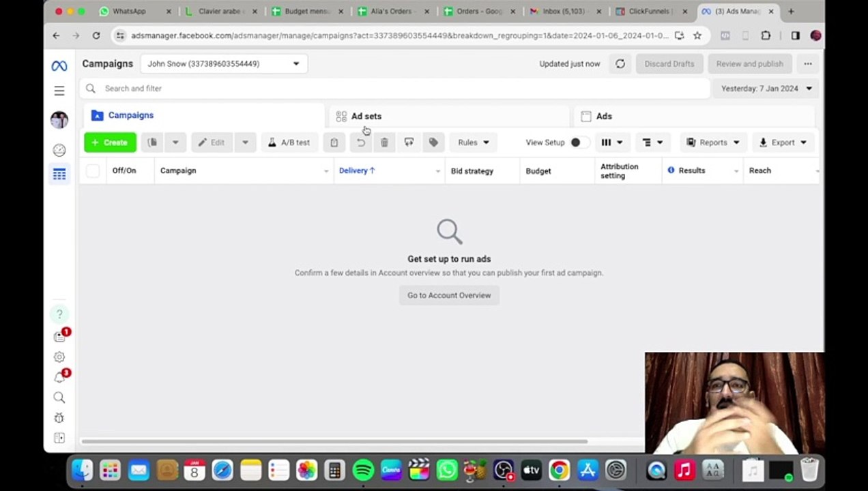Image resolution: width=868 pixels, height=491 pixels.
Task: Open Account overview gauge icon in sidebar
Action: pyautogui.click(x=59, y=150)
